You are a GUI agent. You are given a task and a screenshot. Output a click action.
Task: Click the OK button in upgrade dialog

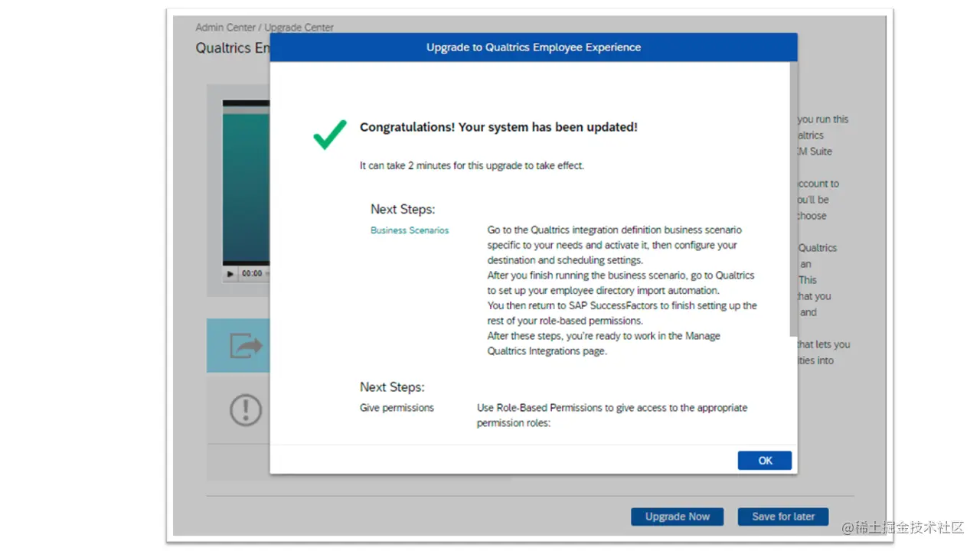(x=764, y=461)
